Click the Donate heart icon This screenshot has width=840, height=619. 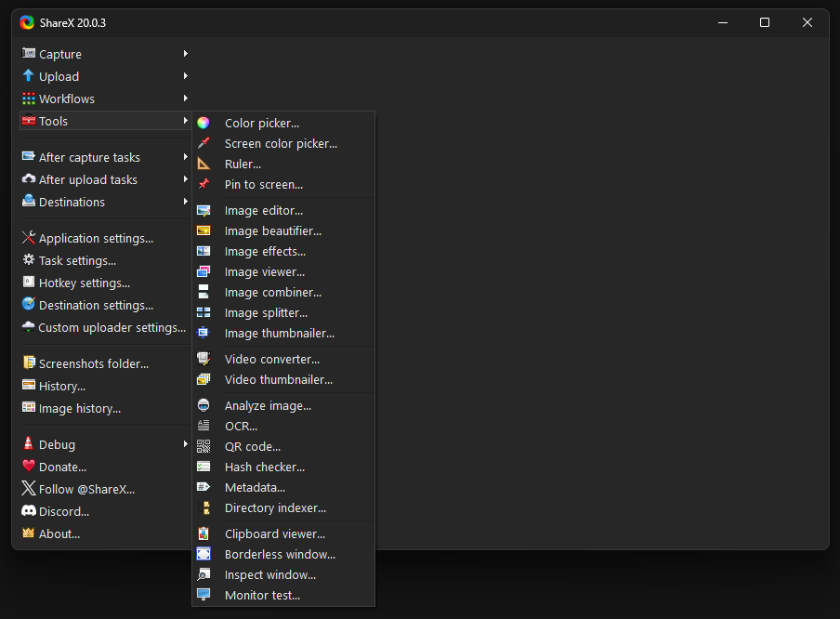(29, 467)
